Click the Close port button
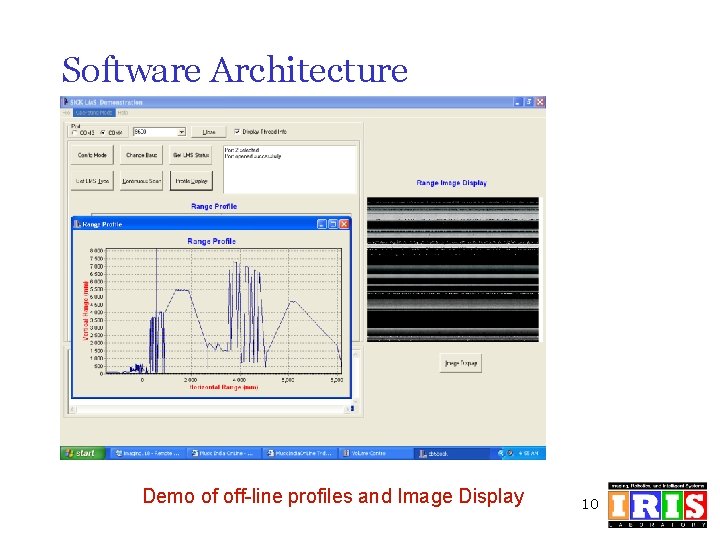 tap(209, 132)
